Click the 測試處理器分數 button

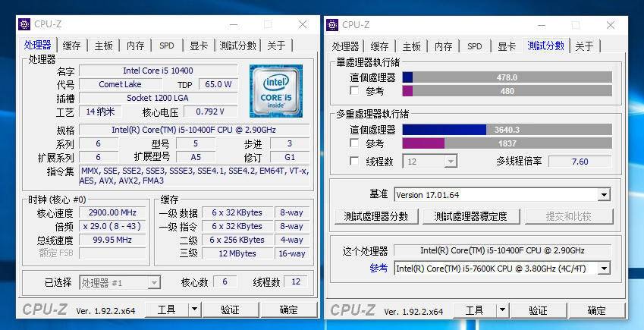(x=376, y=216)
